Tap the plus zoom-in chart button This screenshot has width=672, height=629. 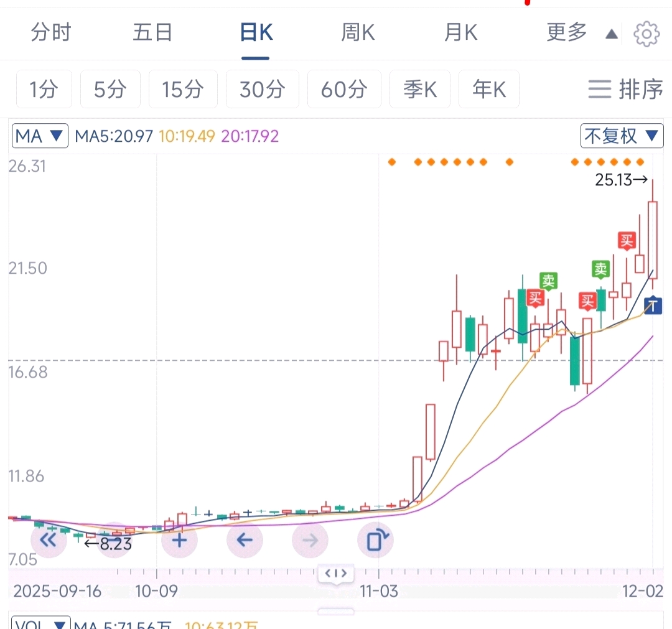180,540
